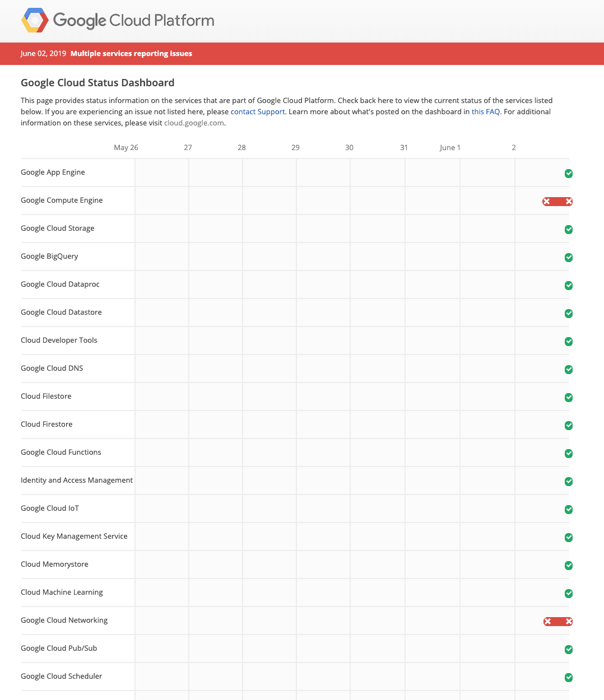Click the Google Cloud Pub/Sub status checkmark
This screenshot has width=604, height=700.
pyautogui.click(x=568, y=650)
